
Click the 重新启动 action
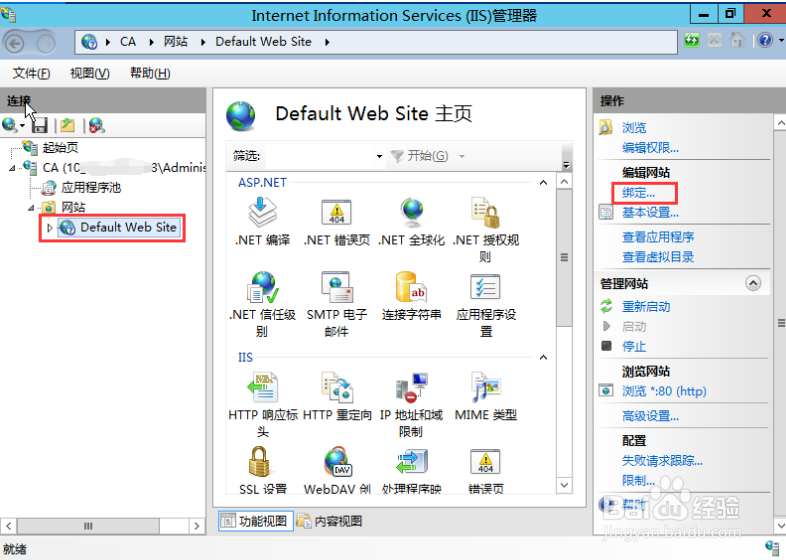pyautogui.click(x=646, y=307)
